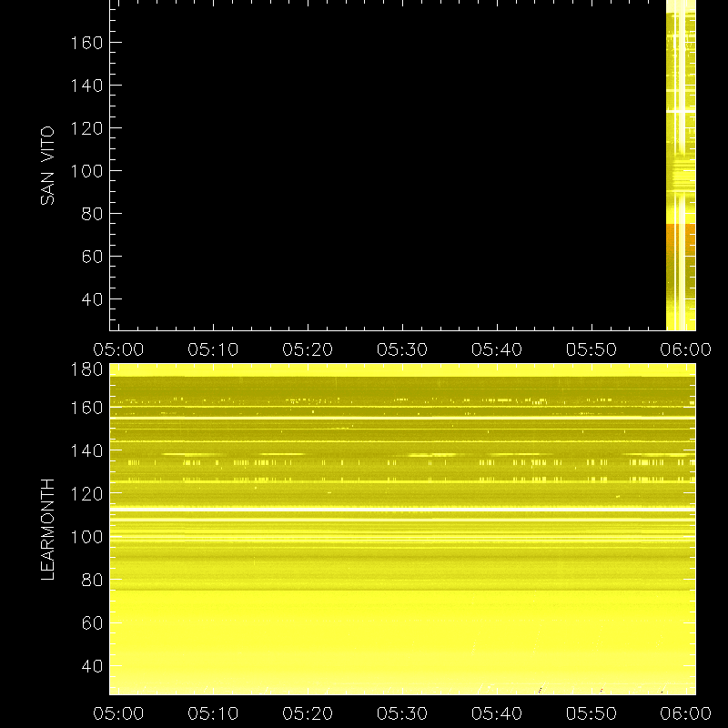Select the 160 tick label on San Vito axis
The width and height of the screenshot is (728, 728).
(86, 43)
